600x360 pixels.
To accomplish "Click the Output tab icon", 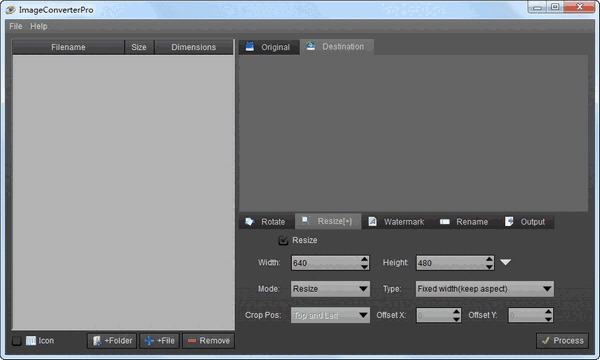I will click(509, 221).
